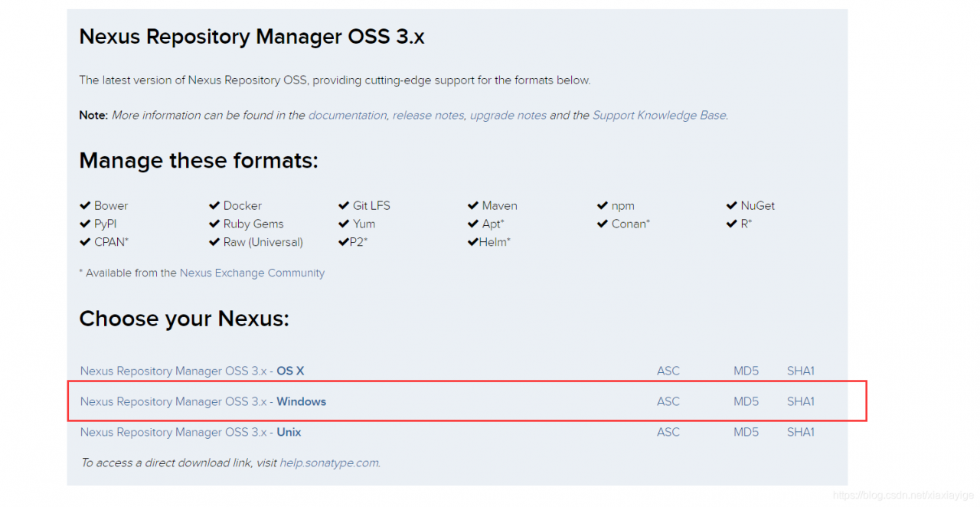Image resolution: width=980 pixels, height=507 pixels.
Task: Click the checkmark next to Docker
Action: pyautogui.click(x=214, y=205)
